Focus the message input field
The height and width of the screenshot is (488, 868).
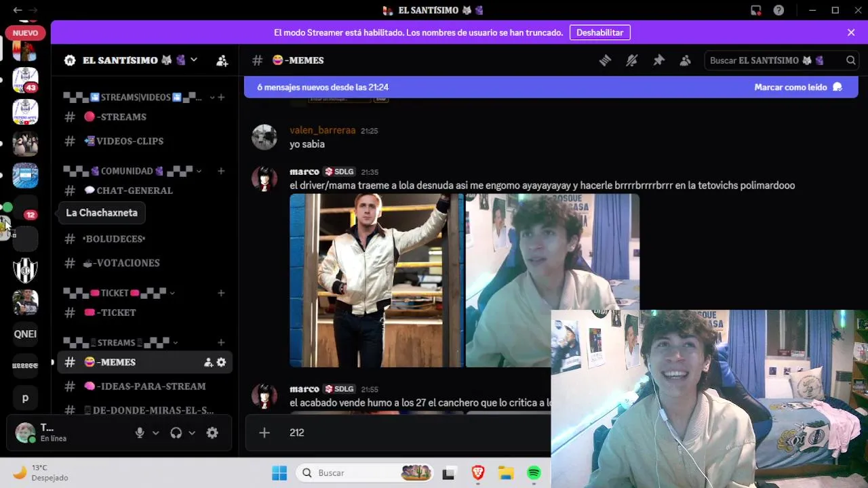(x=414, y=432)
